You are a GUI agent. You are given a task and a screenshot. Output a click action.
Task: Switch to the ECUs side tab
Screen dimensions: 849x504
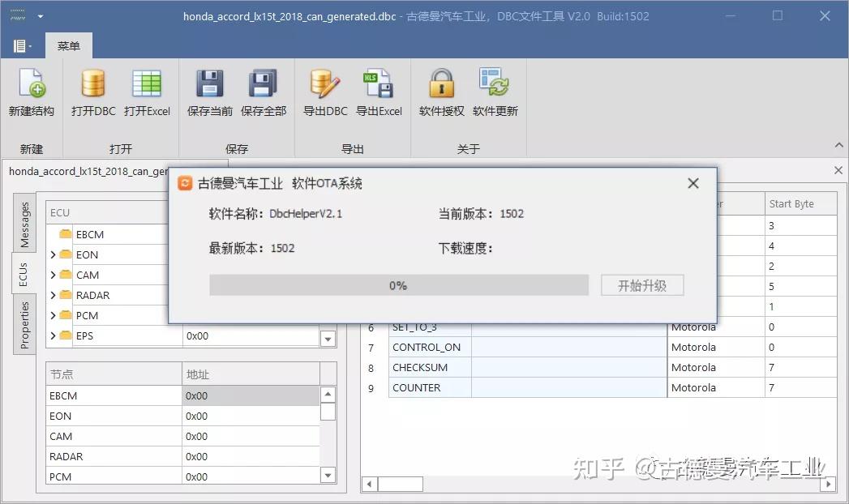[x=23, y=274]
